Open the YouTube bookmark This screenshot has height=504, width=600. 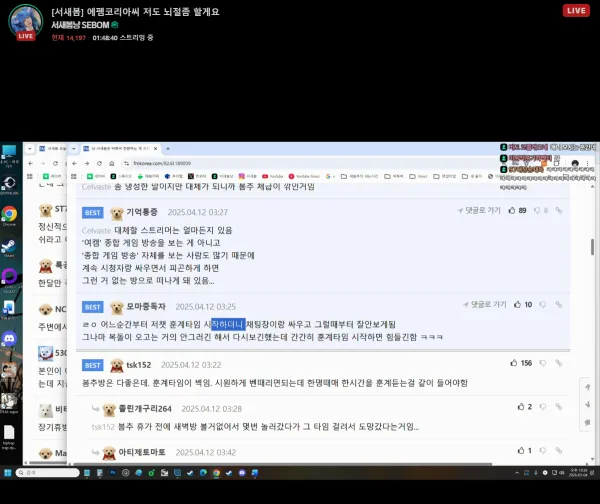pyautogui.click(x=272, y=176)
